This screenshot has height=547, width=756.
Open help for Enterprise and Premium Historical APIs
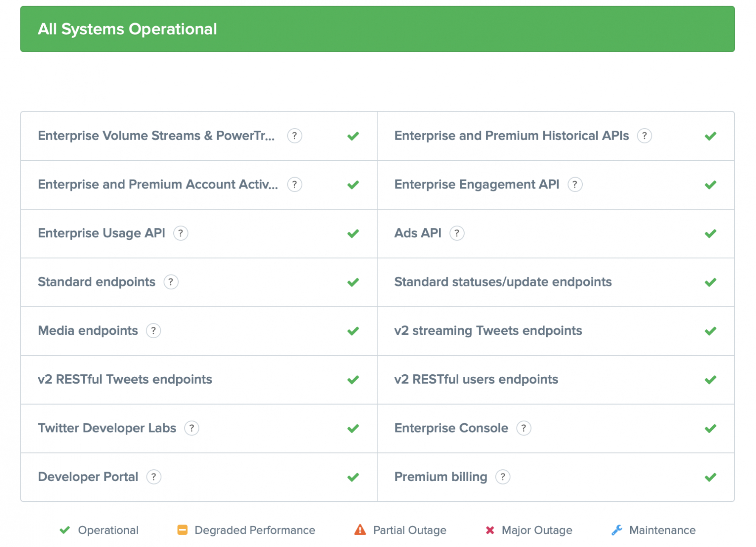[x=645, y=136]
